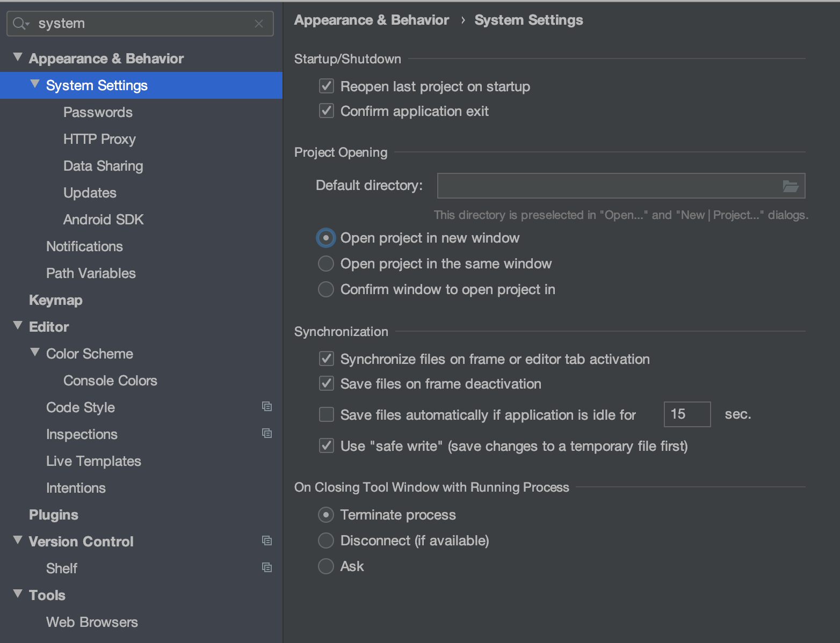Image resolution: width=840 pixels, height=643 pixels.
Task: Click the folder browse icon for Default directory
Action: pos(790,186)
